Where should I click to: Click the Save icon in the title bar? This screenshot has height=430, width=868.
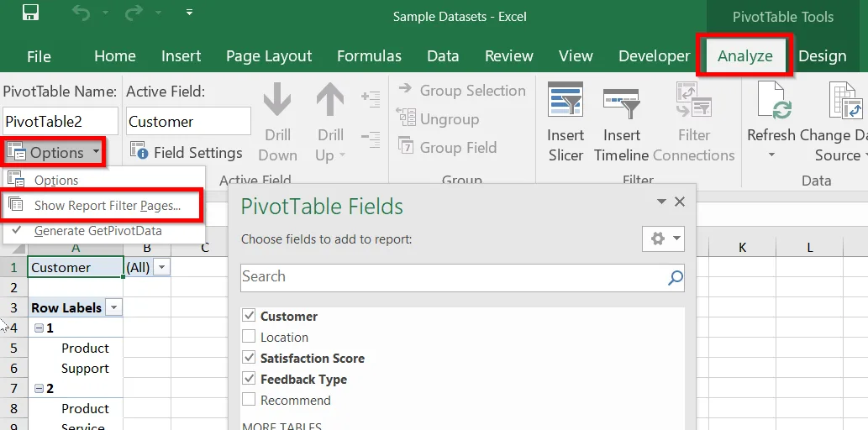click(30, 13)
